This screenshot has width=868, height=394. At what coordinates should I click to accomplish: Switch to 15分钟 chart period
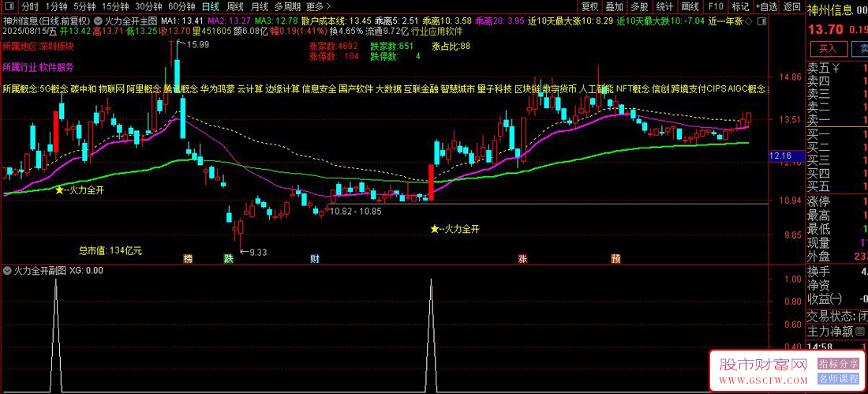click(114, 6)
